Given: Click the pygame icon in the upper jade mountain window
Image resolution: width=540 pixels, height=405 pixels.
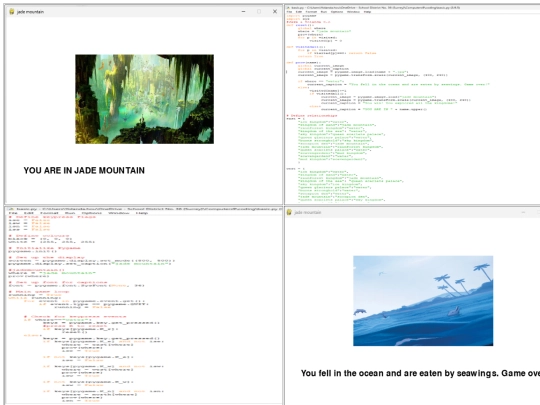Looking at the screenshot, I should [x=12, y=11].
